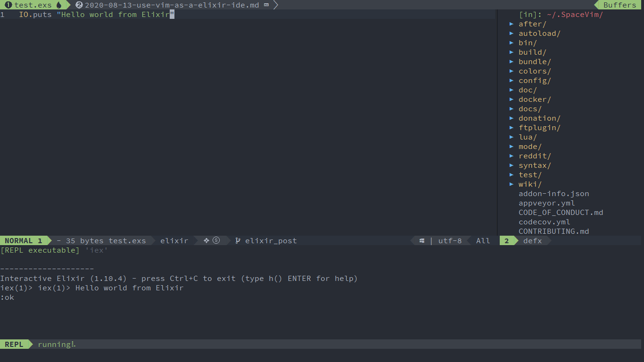Open the lua/ directory
The height and width of the screenshot is (362, 644).
528,137
